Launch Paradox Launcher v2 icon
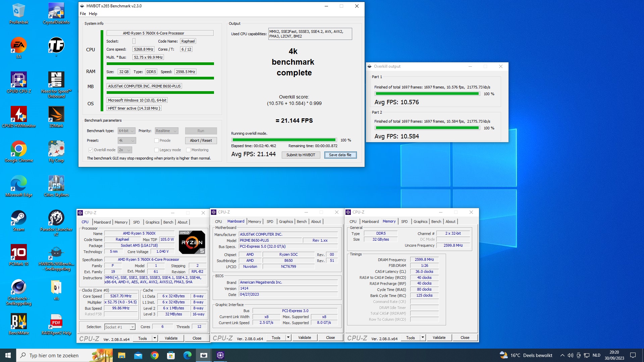Viewport: 644px width, 362px height. (56, 223)
